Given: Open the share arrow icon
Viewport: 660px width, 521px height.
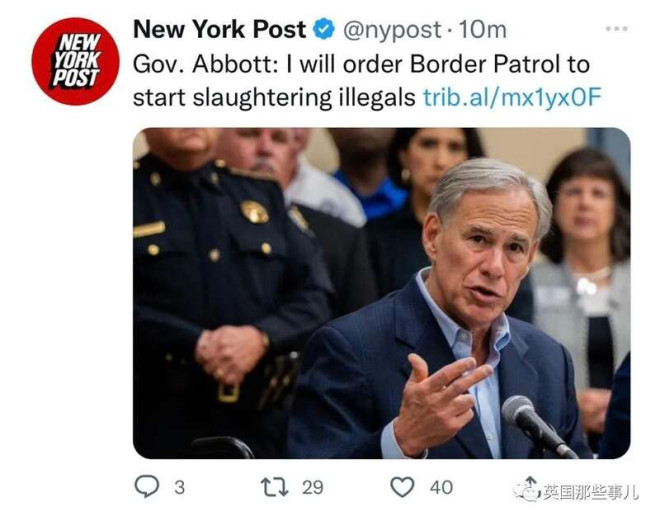Looking at the screenshot, I should tap(531, 482).
